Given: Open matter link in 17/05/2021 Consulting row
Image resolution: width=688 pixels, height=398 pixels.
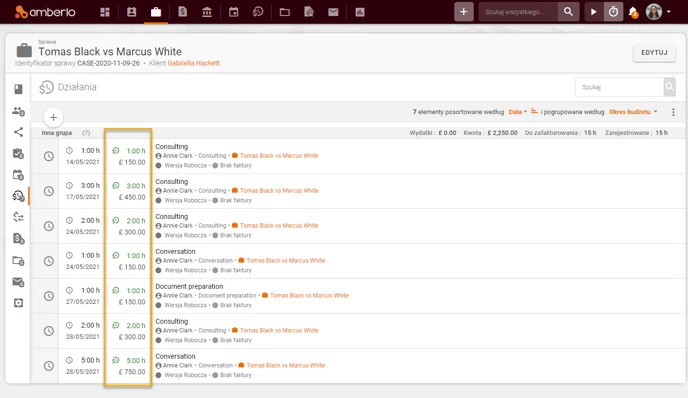Looking at the screenshot, I should (279, 191).
